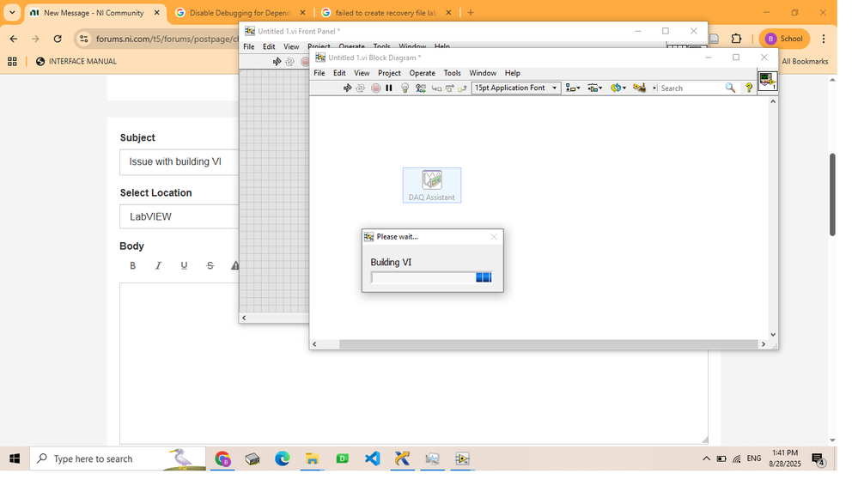Image resolution: width=858 pixels, height=504 pixels.
Task: Click the Windows Start button
Action: (15, 458)
